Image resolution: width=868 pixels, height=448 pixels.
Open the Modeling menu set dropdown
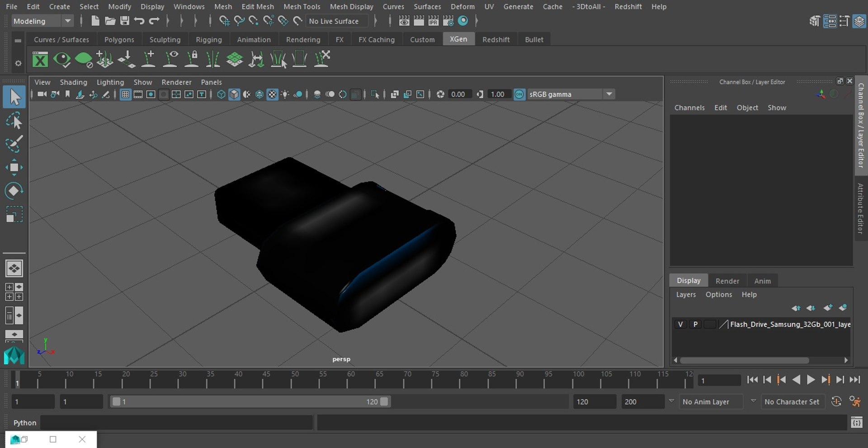click(42, 21)
